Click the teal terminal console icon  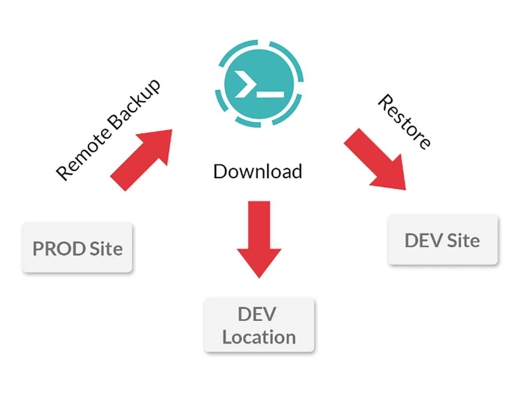click(258, 84)
